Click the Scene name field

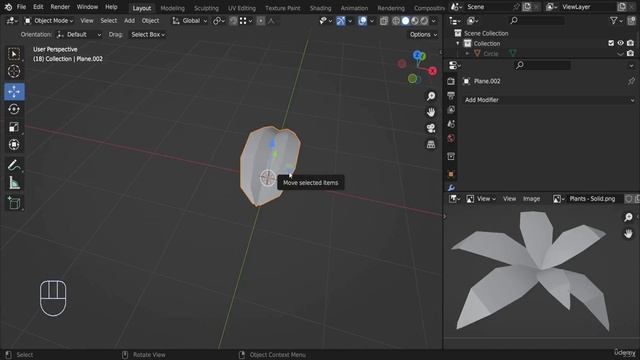pos(487,7)
